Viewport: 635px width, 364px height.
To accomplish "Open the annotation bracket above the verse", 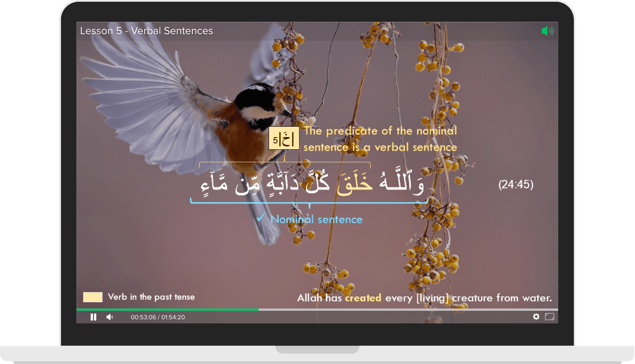I will click(285, 162).
